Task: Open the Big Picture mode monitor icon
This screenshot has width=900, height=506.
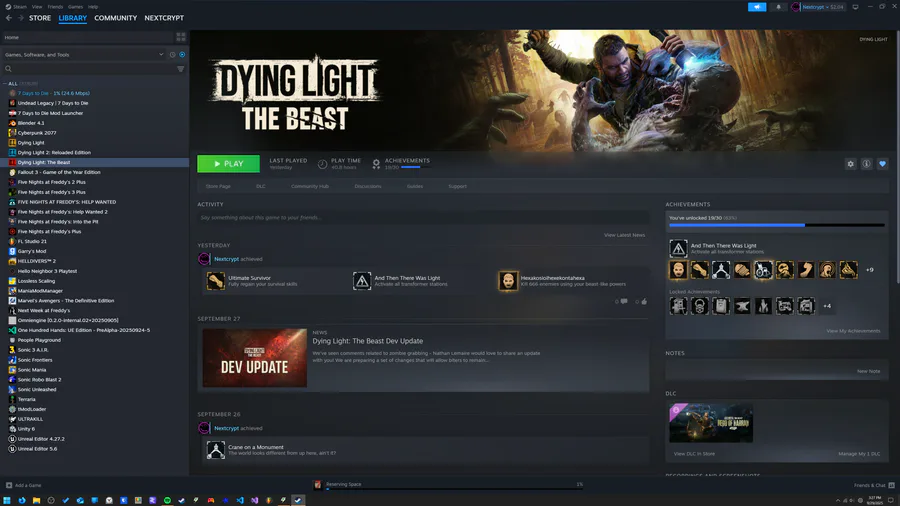Action: click(855, 7)
